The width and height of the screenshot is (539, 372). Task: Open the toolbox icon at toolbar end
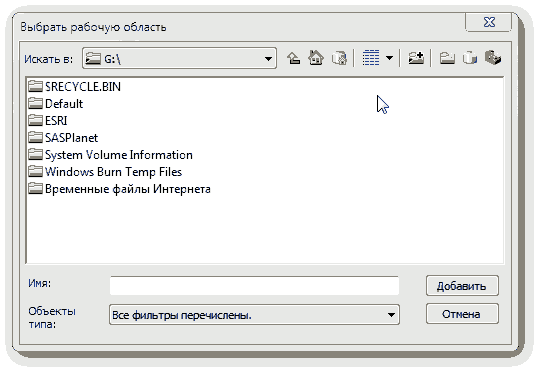(x=493, y=58)
